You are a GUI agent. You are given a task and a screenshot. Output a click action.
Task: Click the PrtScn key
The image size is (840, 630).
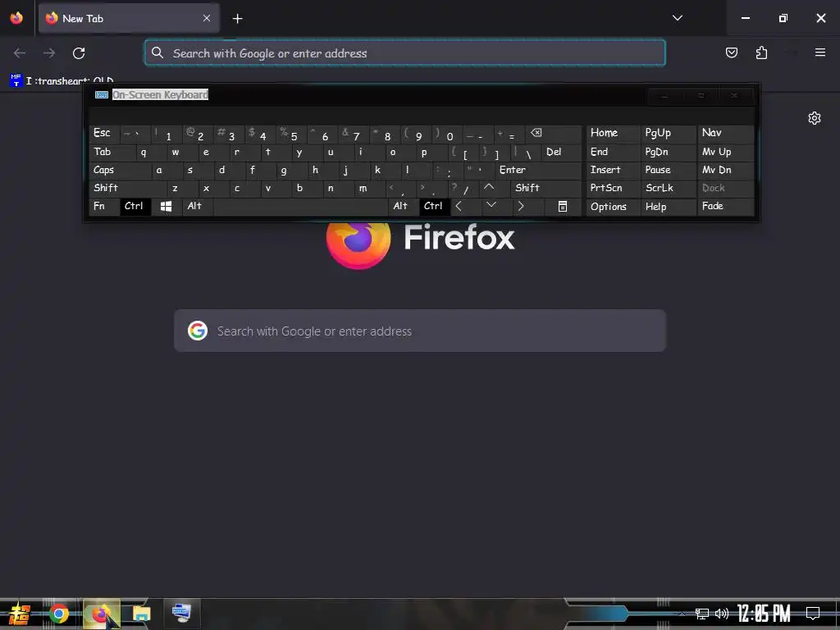click(612, 188)
